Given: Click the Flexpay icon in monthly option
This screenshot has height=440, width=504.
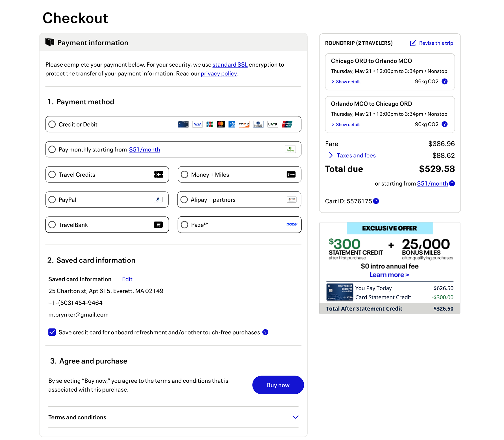Looking at the screenshot, I should coord(290,149).
